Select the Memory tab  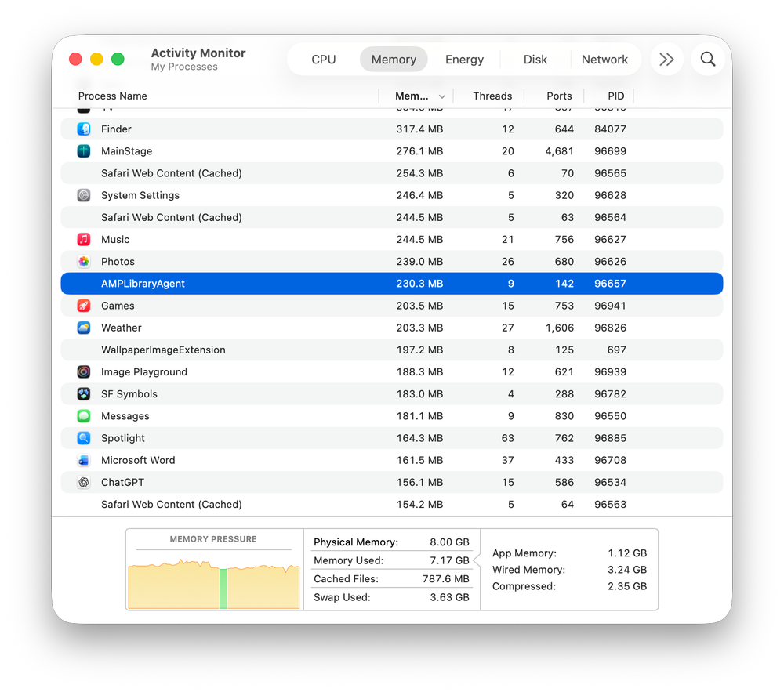click(394, 60)
